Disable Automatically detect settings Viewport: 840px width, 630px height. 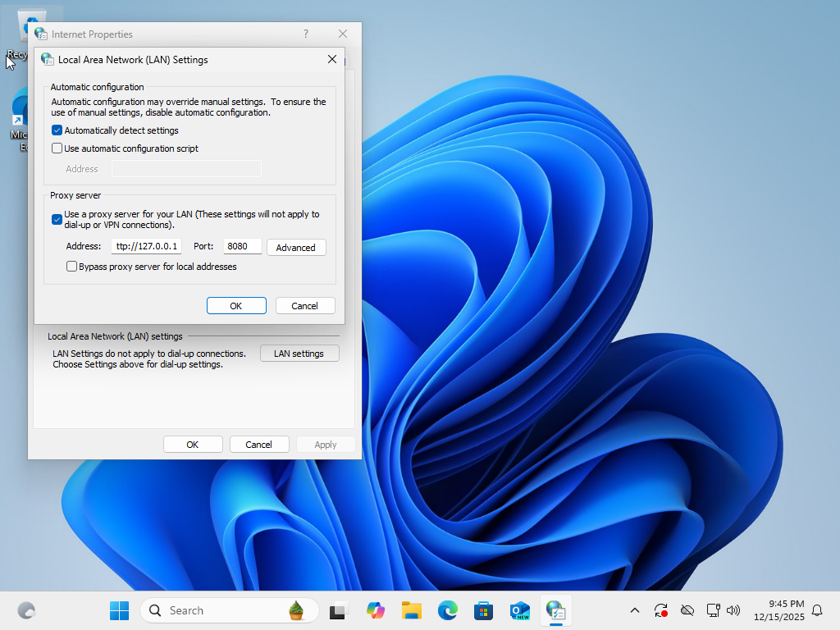(x=57, y=130)
